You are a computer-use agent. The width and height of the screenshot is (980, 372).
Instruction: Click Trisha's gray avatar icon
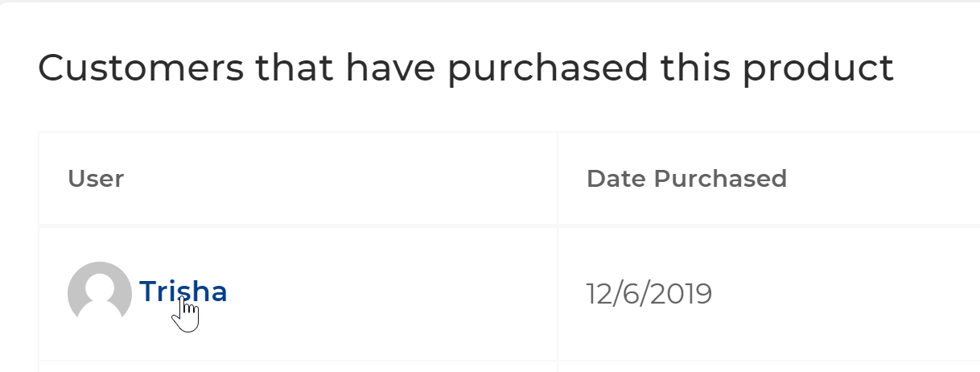[100, 293]
